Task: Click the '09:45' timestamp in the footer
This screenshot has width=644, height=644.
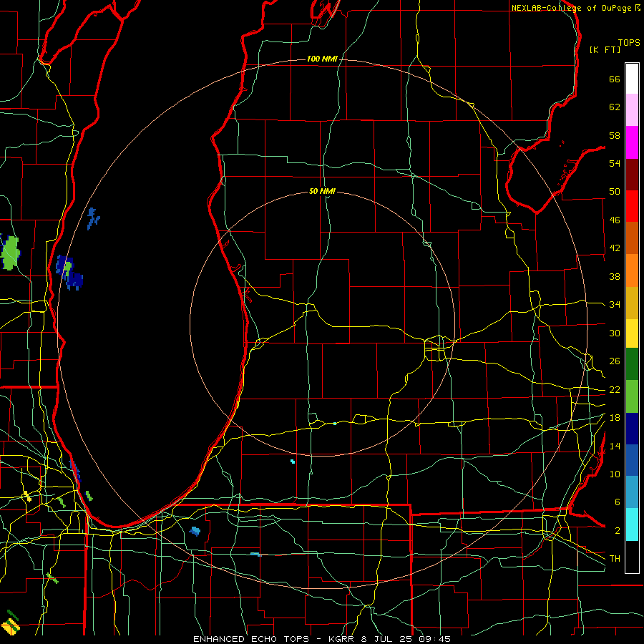Action: (434, 639)
